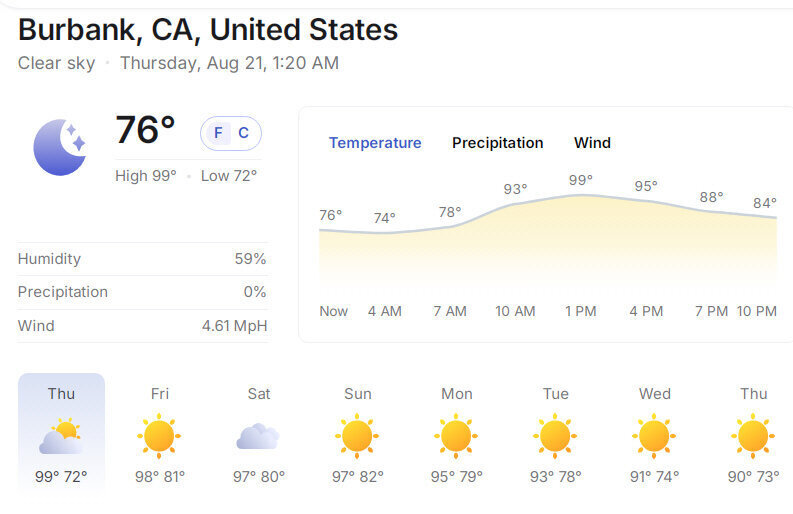The width and height of the screenshot is (793, 514).
Task: Click Monday's sun icon
Action: 456,437
